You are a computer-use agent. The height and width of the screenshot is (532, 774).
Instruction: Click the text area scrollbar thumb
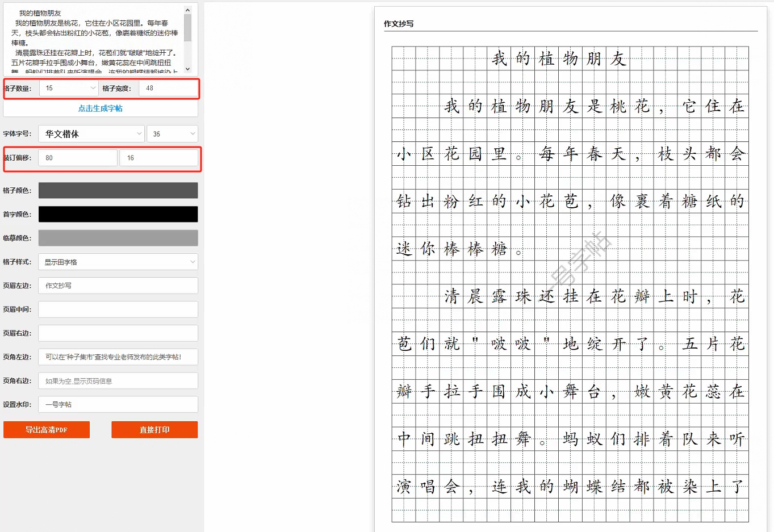[188, 28]
